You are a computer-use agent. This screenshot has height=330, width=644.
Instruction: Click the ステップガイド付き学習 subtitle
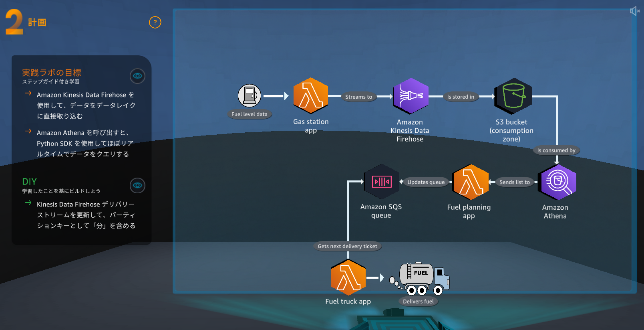(51, 82)
